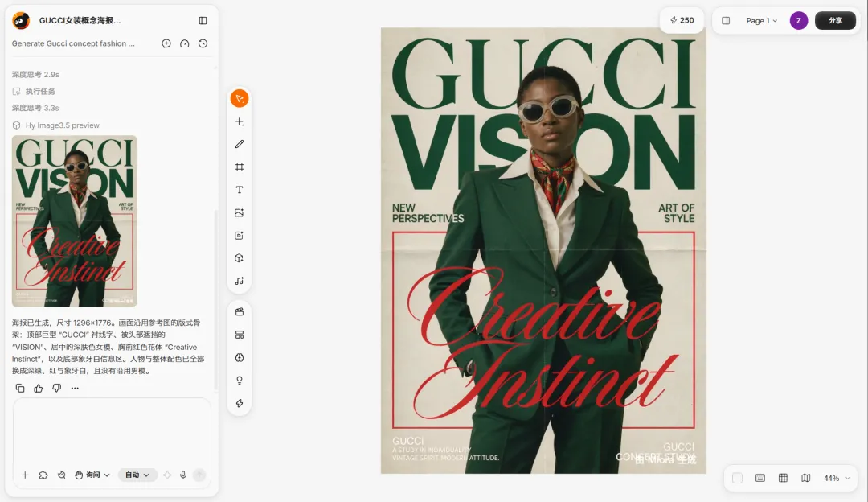The height and width of the screenshot is (502, 868).
Task: Open the generated Gucci poster thumbnail
Action: [75, 221]
